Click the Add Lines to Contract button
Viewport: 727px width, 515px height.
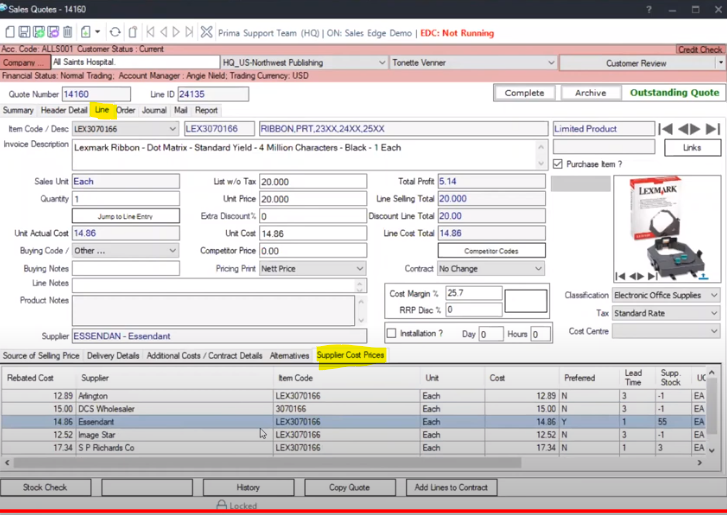(451, 487)
